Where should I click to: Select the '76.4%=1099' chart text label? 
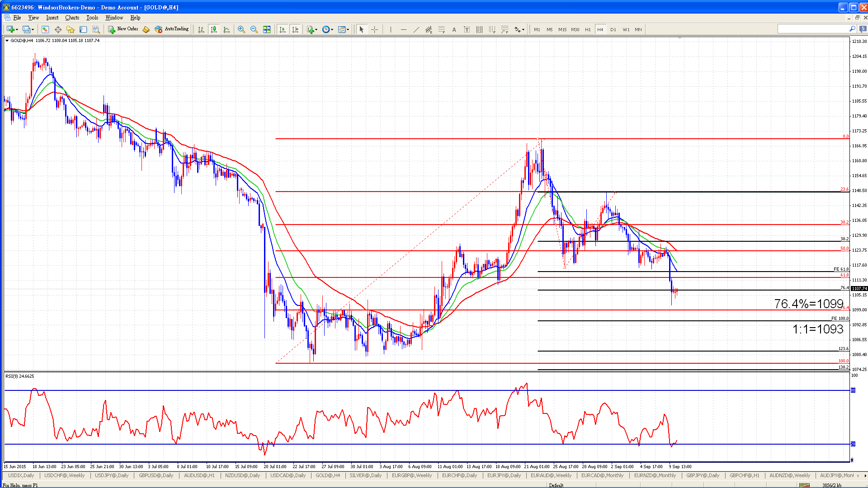[809, 304]
